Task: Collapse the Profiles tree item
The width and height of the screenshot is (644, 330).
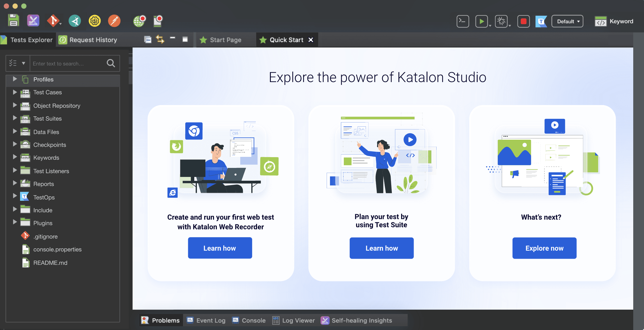Action: (x=15, y=79)
